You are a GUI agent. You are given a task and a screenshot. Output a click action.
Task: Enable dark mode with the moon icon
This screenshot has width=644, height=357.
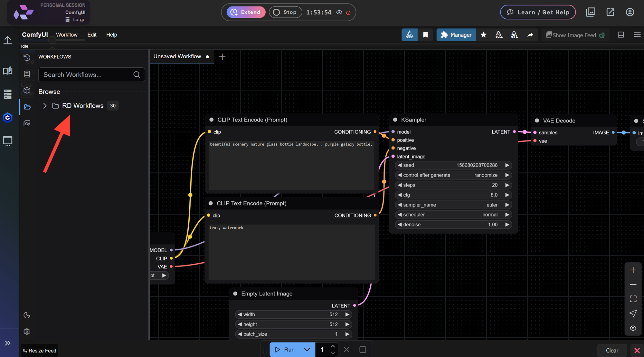[x=27, y=315]
